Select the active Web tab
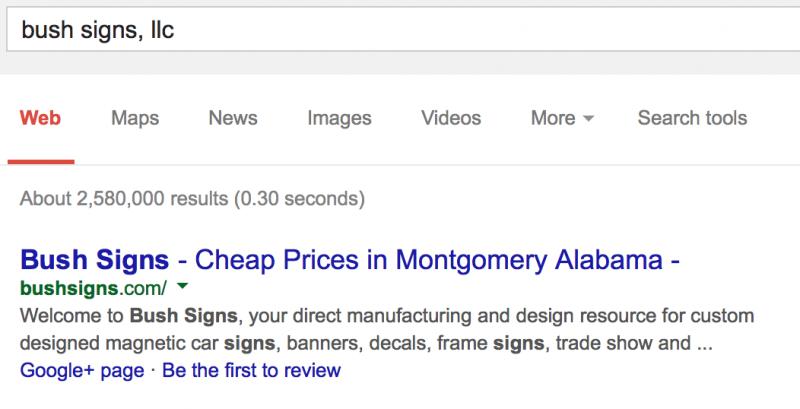The image size is (800, 409). [x=40, y=118]
